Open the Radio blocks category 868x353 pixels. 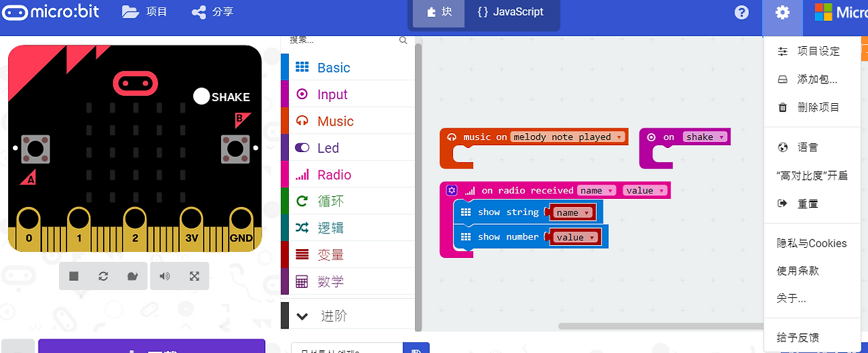[347, 174]
